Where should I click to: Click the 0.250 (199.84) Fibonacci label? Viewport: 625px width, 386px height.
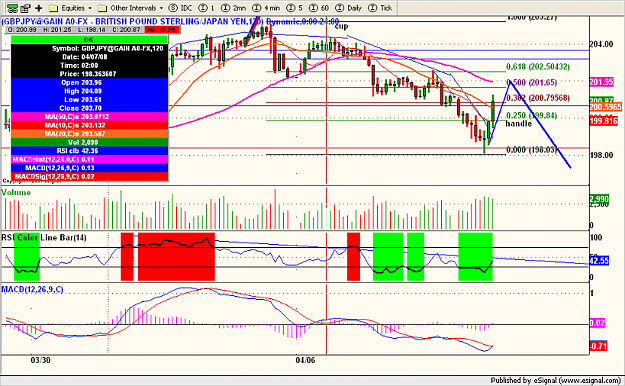532,115
